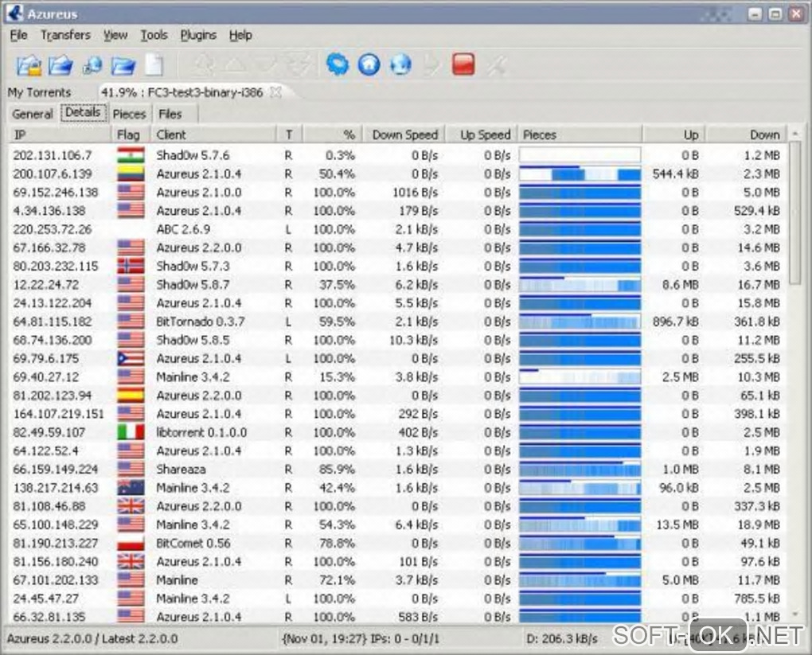Switch to the My Torrents tab
Image resolution: width=812 pixels, height=655 pixels.
39,92
